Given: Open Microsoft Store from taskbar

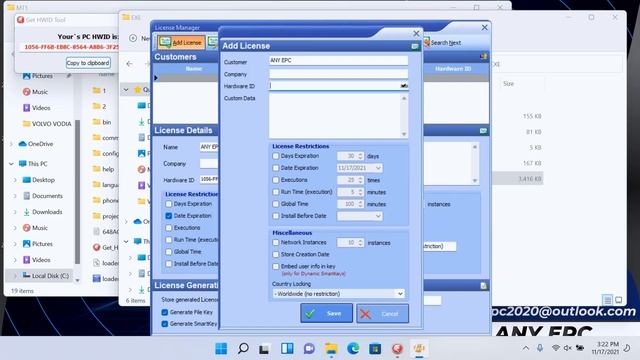Looking at the screenshot, I should coord(375,349).
